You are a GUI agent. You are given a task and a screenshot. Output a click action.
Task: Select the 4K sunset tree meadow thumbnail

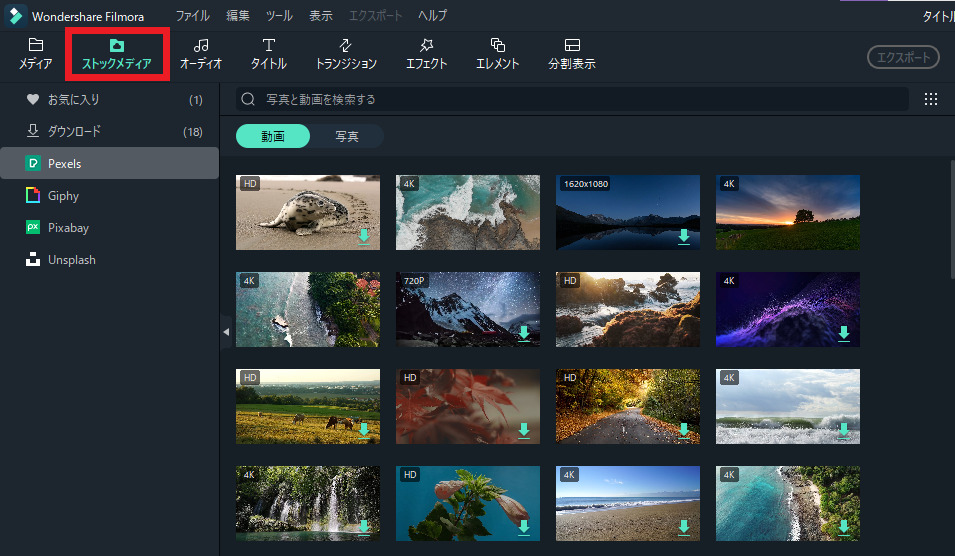click(x=788, y=213)
